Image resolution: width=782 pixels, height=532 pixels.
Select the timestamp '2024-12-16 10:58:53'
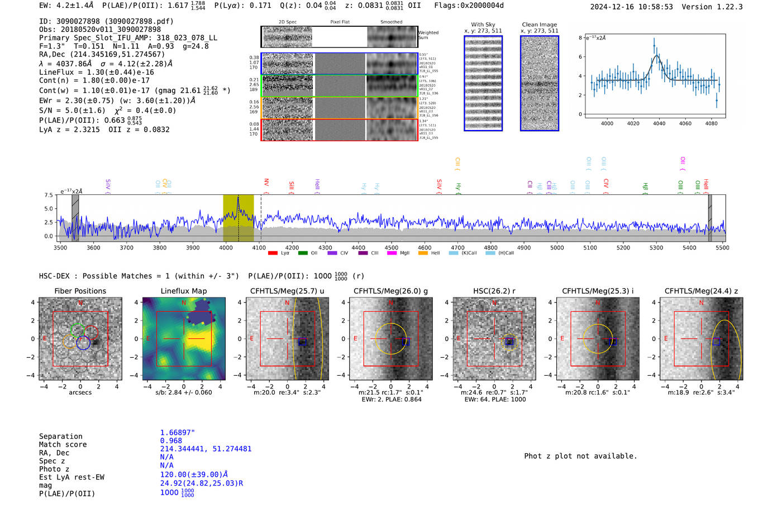coord(632,7)
